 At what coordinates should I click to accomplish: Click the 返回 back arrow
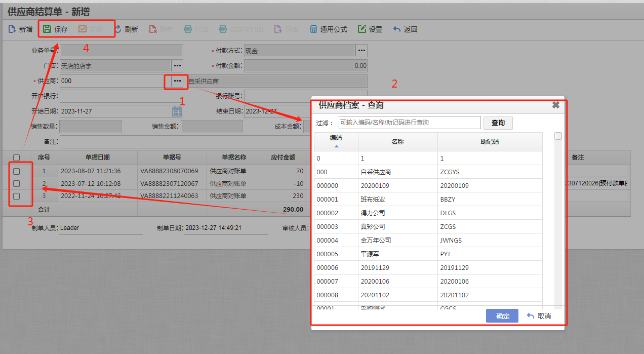tap(397, 29)
